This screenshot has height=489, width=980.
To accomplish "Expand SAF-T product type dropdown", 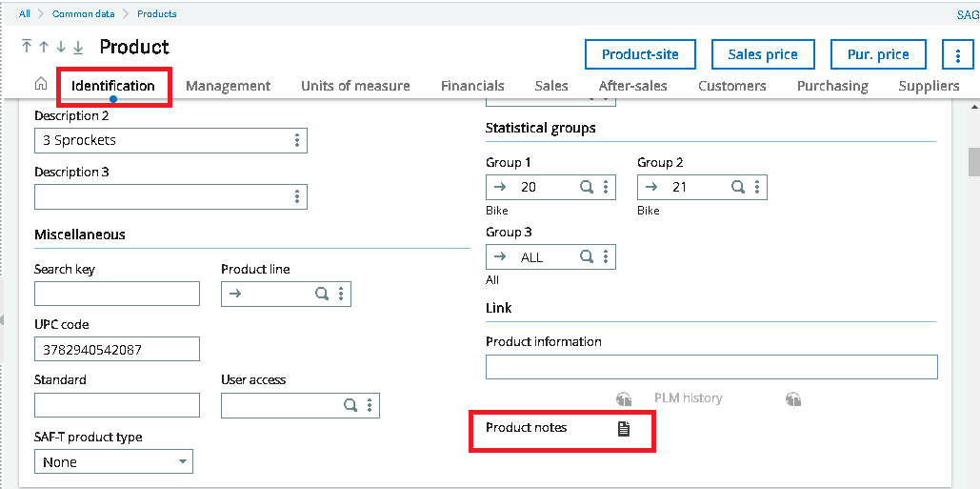I will point(183,461).
